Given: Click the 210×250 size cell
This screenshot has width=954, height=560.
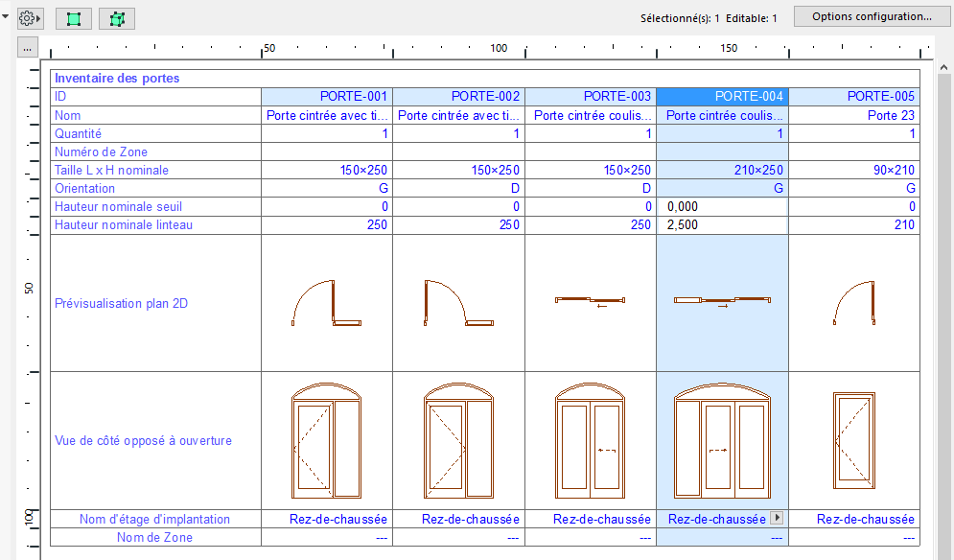Looking at the screenshot, I should point(722,170).
